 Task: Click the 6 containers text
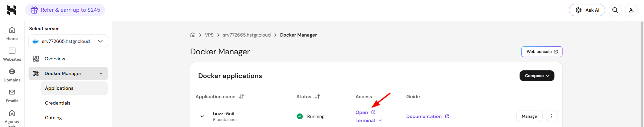tap(225, 120)
